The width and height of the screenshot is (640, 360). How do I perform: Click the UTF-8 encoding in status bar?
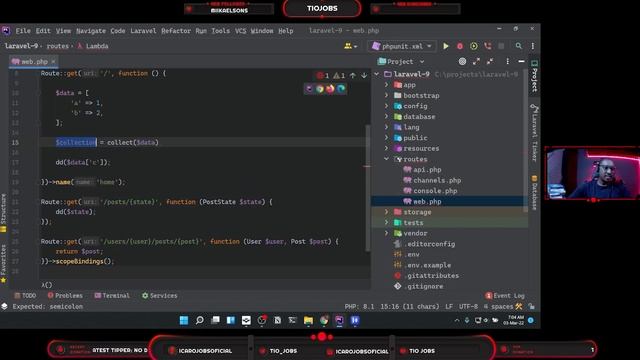pos(468,307)
